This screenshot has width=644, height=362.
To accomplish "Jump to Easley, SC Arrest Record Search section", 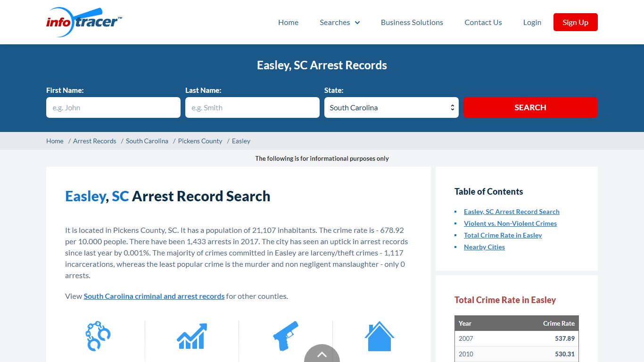I will click(512, 212).
